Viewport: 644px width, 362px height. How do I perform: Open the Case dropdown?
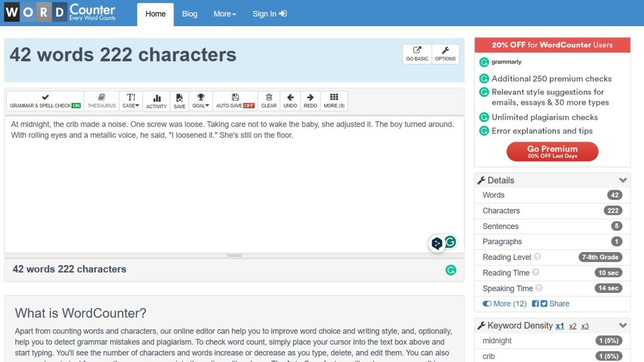click(x=131, y=101)
